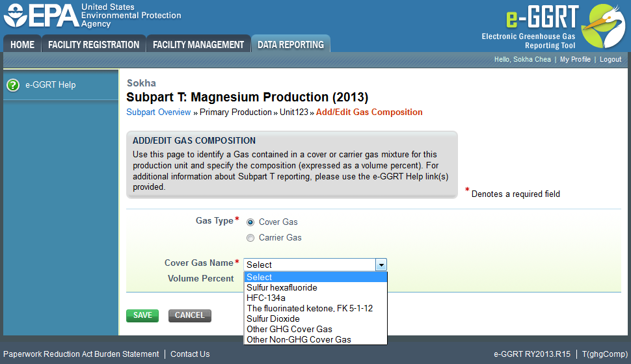
Task: Click the Subpart T: Magnesium Production (2013) heading
Action: tap(247, 97)
